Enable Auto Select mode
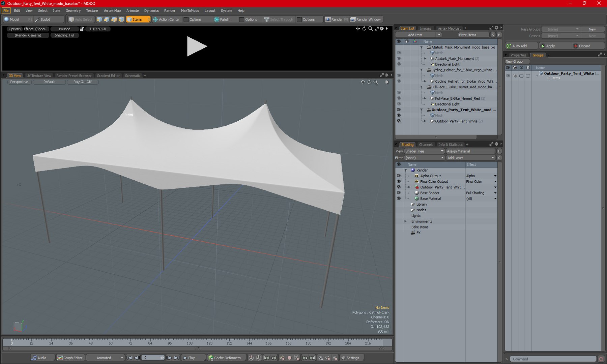The image size is (607, 364). (81, 20)
